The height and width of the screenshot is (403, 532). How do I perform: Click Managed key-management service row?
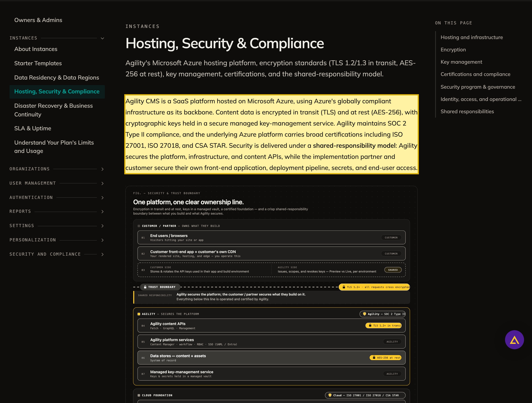tap(271, 374)
